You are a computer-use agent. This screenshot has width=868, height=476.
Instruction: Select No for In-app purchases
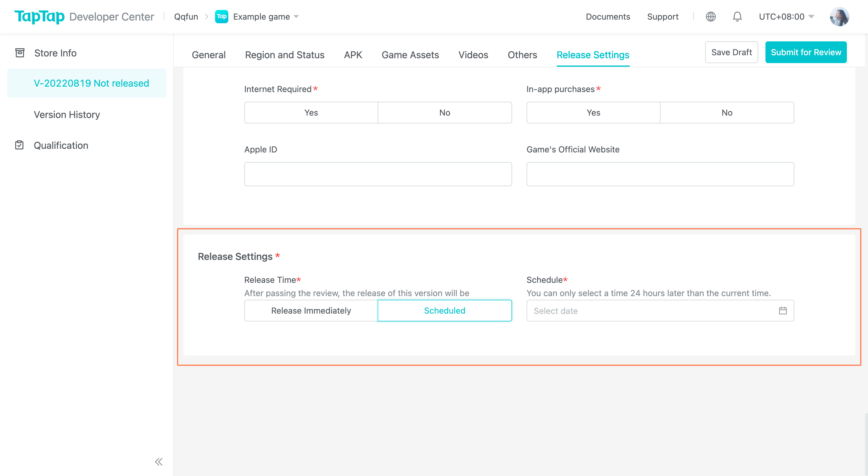(727, 113)
